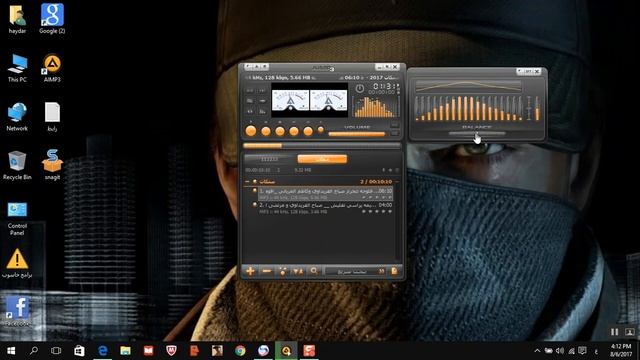Click the rating stars on track 2
The image size is (640, 360).
click(377, 212)
